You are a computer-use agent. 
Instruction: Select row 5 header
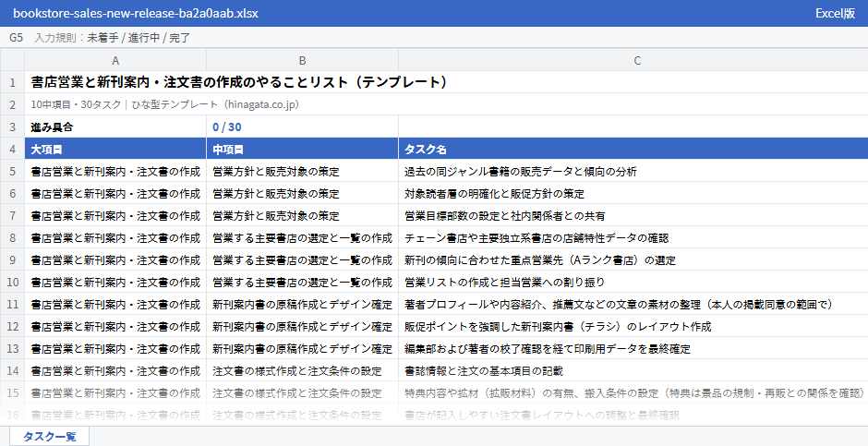(12, 171)
